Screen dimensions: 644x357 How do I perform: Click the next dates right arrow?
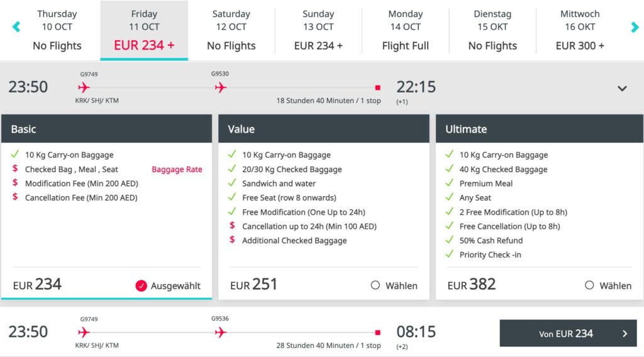[635, 27]
